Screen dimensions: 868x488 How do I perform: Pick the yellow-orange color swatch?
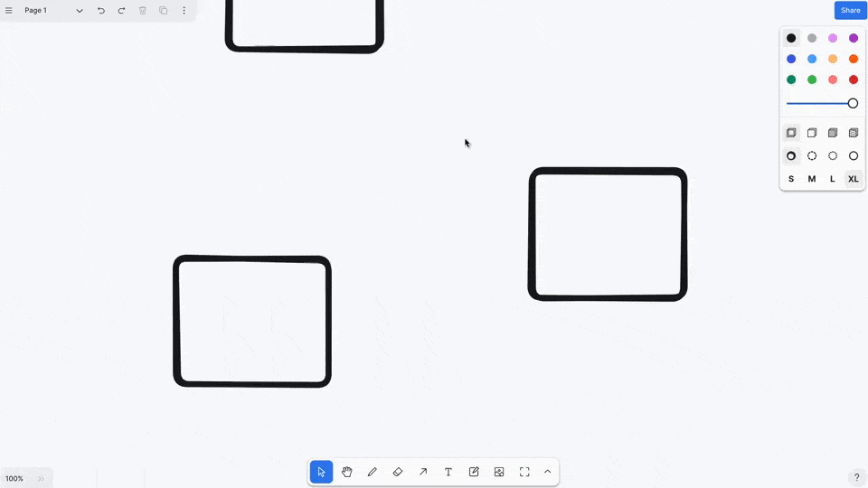tap(833, 59)
